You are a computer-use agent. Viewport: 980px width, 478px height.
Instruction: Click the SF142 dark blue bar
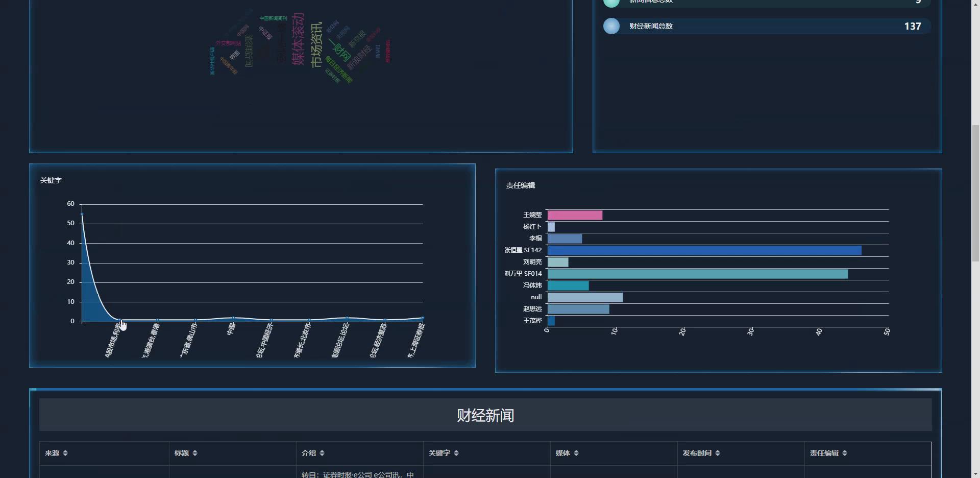point(704,250)
